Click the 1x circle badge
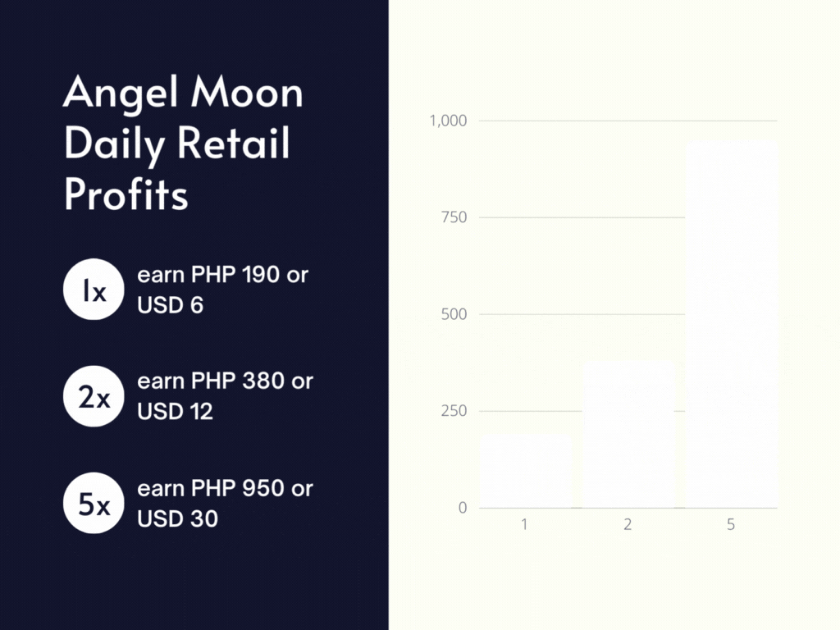840x630 pixels. 93,290
